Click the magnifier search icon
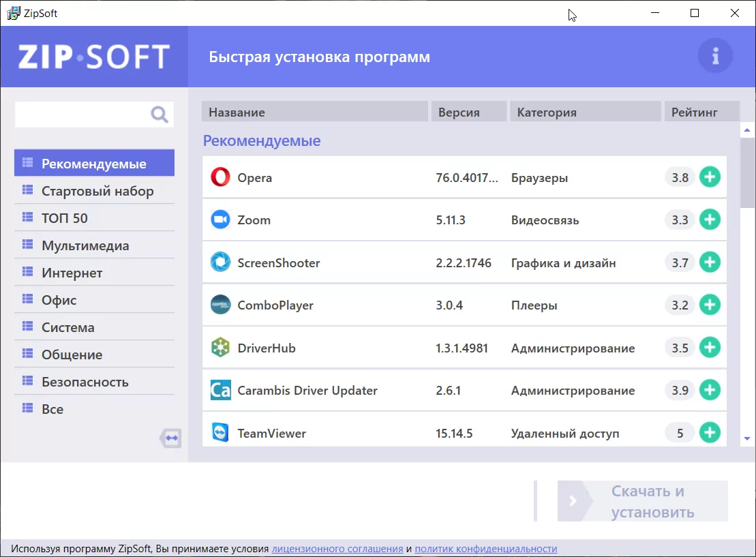Screen dimensions: 756x557 pos(160,115)
